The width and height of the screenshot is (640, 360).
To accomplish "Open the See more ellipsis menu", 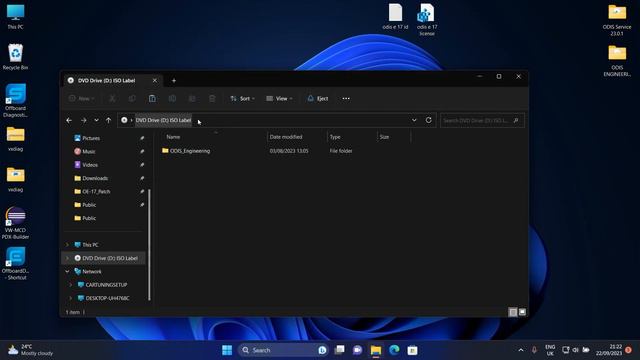I will coord(346,98).
